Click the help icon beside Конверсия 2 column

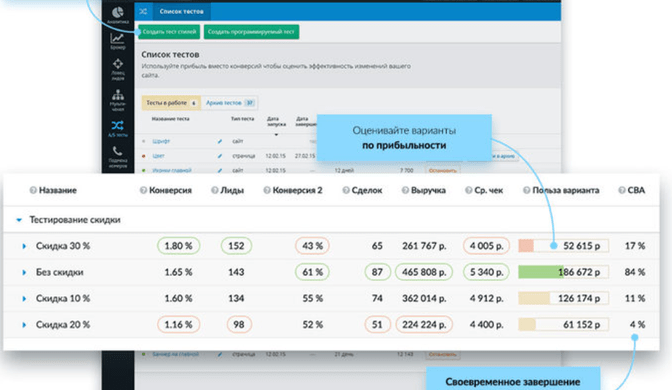(267, 190)
